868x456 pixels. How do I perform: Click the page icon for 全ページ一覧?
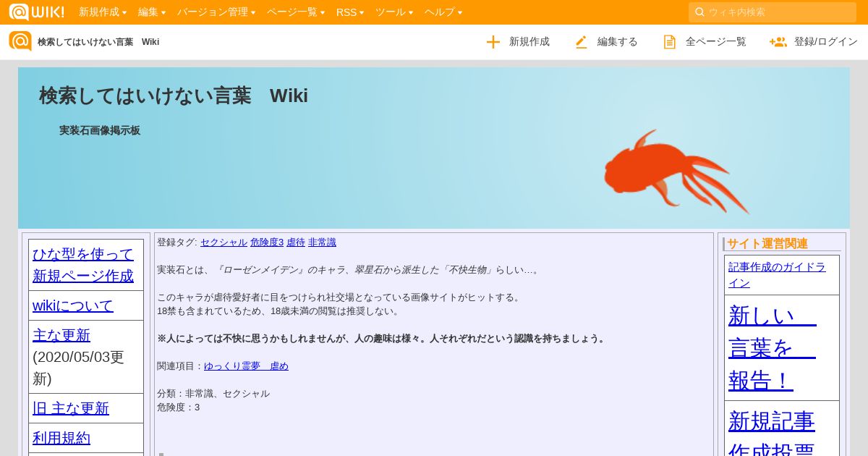click(x=670, y=42)
